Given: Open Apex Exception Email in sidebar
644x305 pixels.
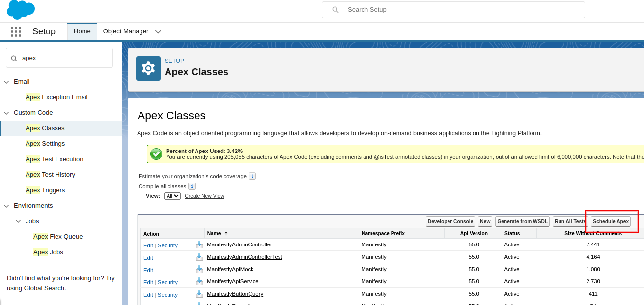Looking at the screenshot, I should tap(56, 97).
